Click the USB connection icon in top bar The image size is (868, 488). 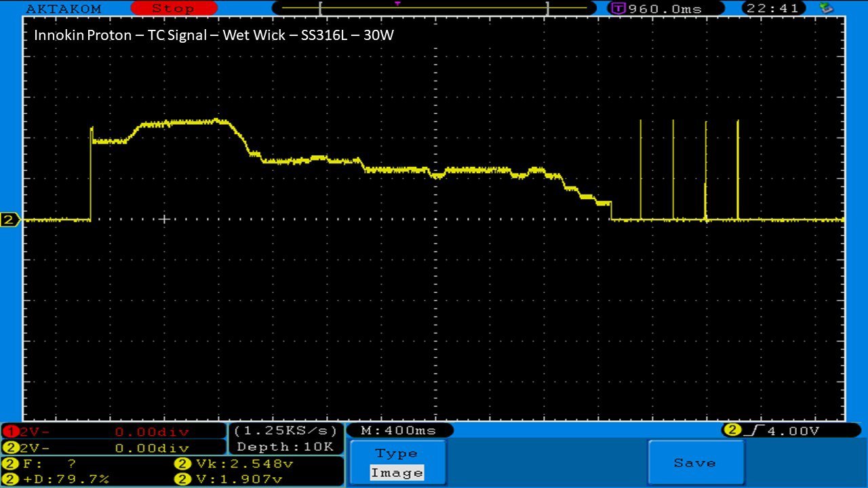[x=827, y=8]
